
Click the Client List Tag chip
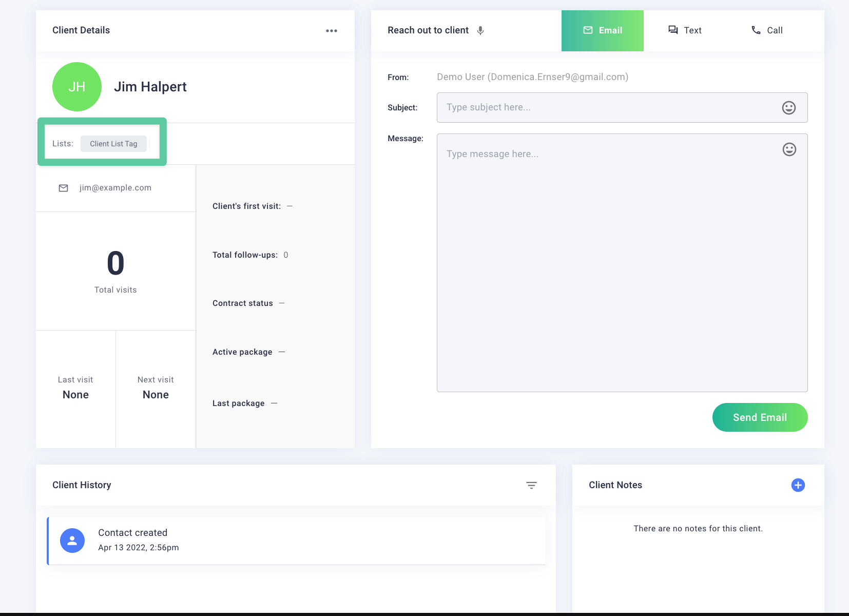(113, 144)
